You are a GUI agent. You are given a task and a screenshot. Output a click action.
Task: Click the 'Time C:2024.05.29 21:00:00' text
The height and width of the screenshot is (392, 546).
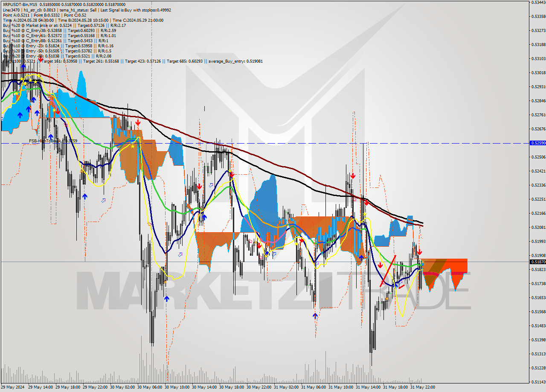[x=137, y=20]
